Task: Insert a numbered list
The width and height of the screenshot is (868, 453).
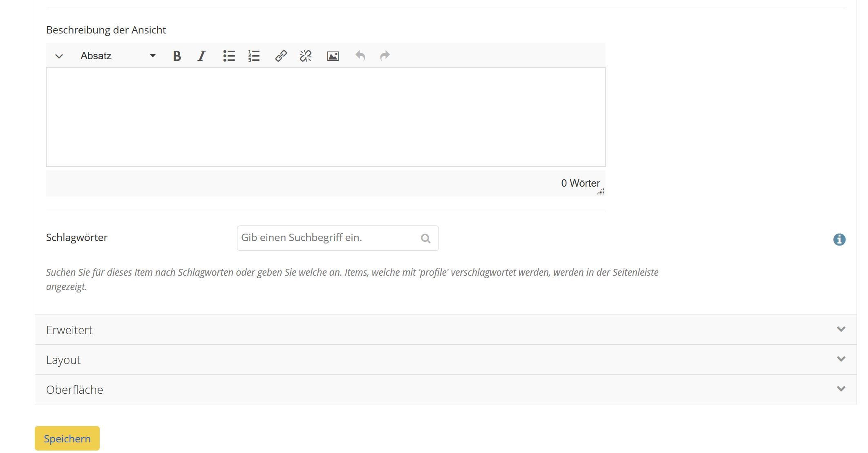Action: tap(254, 56)
